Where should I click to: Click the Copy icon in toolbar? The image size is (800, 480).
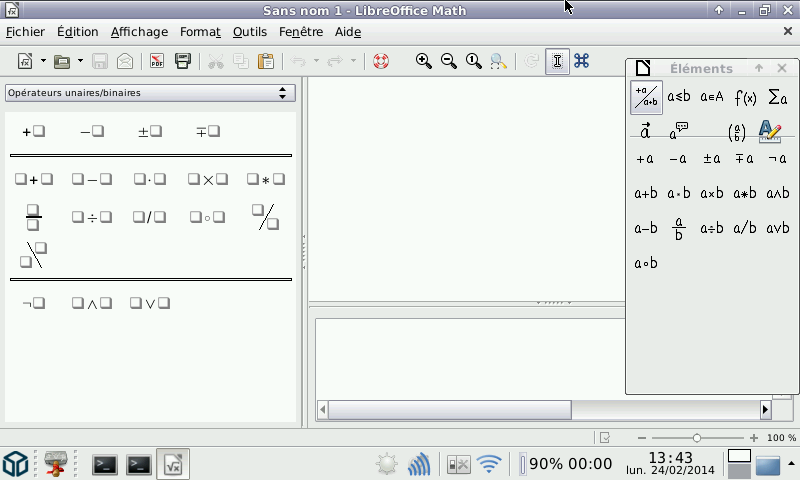(x=241, y=61)
